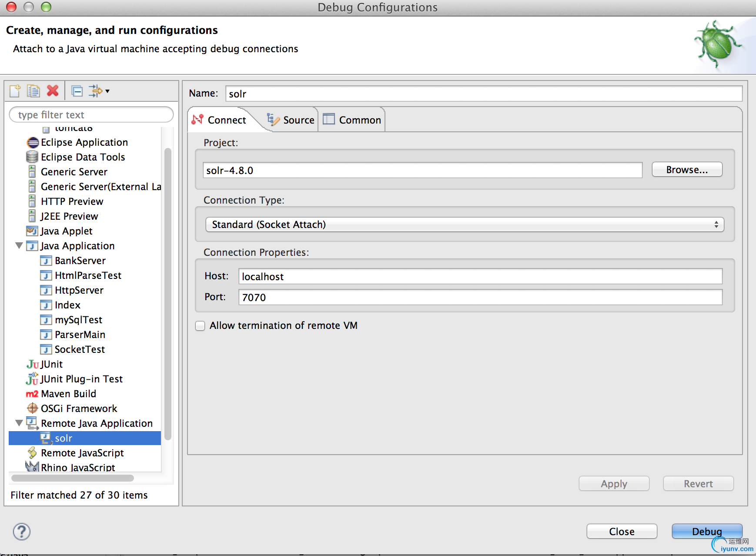
Task: Select SocketTest configuration
Action: (x=80, y=349)
